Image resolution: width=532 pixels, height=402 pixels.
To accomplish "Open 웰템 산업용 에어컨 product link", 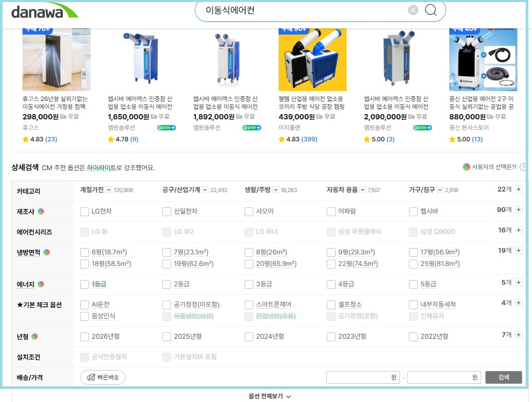I will [312, 103].
